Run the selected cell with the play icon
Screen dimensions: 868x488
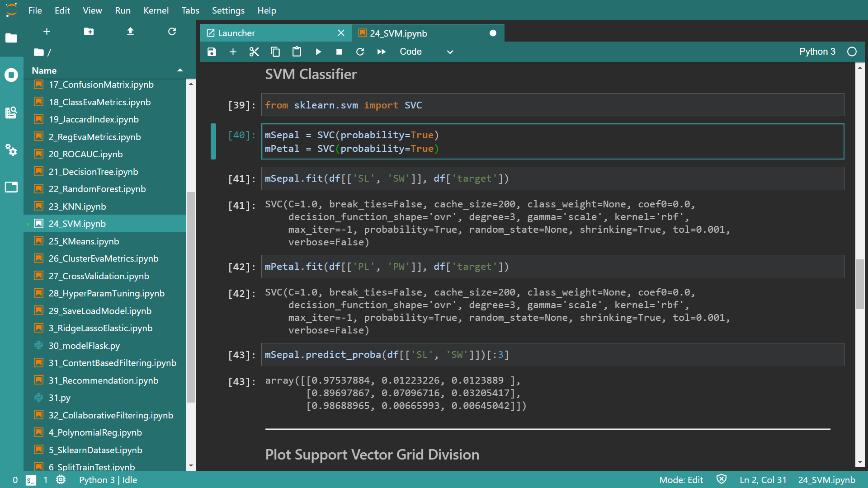click(x=318, y=52)
